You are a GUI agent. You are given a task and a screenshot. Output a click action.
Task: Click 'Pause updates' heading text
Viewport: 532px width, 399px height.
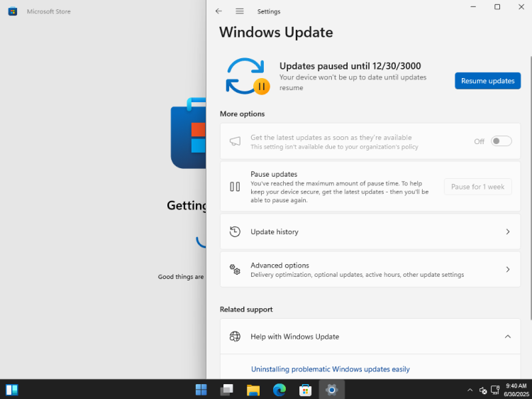274,174
